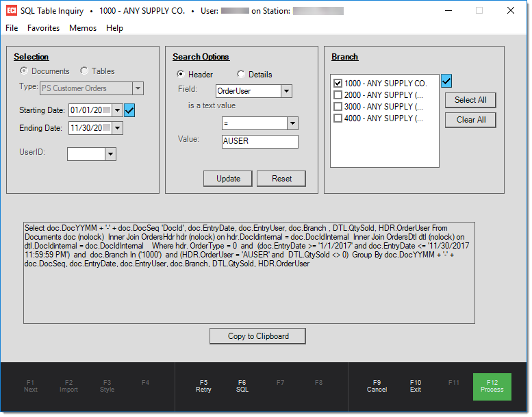This screenshot has width=532, height=417.
Task: Click the Update button
Action: 228,179
